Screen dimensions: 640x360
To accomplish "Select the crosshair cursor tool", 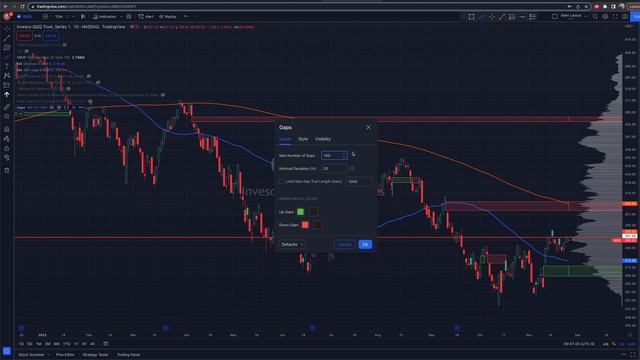I will pyautogui.click(x=7, y=29).
